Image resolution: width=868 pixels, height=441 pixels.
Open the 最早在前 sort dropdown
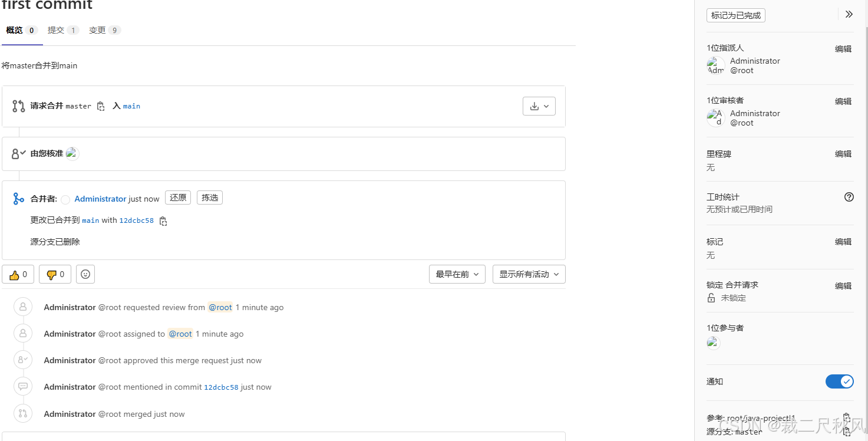457,274
